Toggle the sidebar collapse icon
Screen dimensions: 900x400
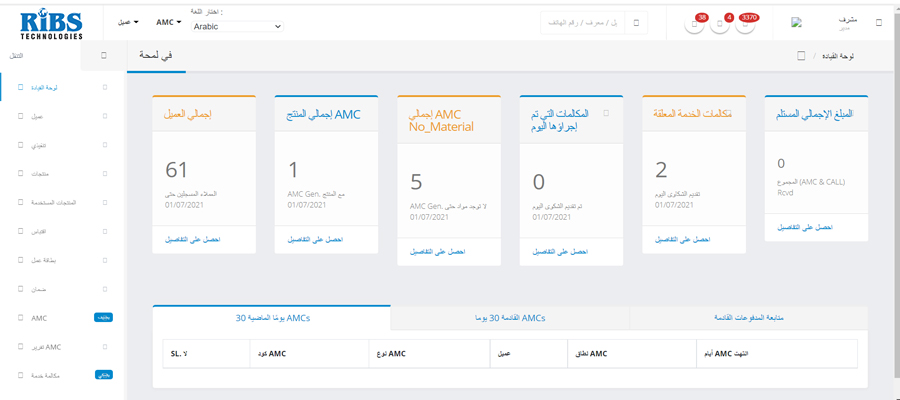click(104, 56)
